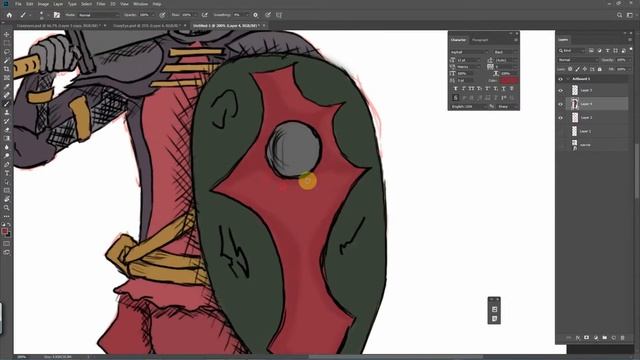This screenshot has width=640, height=360.
Task: Open font style dropdown in Character panel
Action: point(506,52)
